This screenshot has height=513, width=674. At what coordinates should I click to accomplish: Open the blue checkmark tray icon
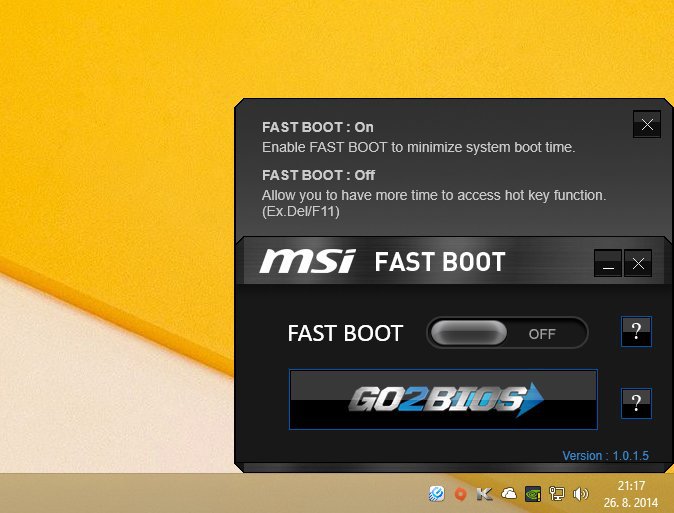(x=437, y=494)
